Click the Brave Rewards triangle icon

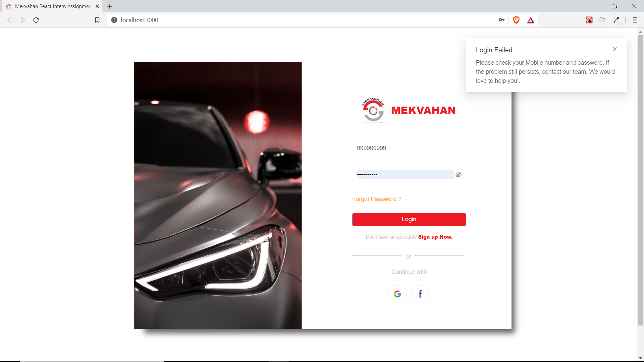tap(531, 20)
